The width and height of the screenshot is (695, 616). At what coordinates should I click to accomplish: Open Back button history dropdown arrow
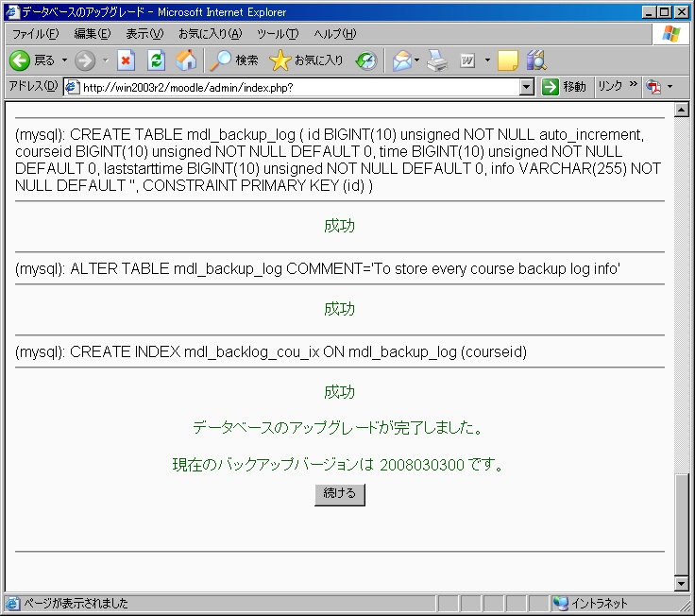tap(64, 60)
